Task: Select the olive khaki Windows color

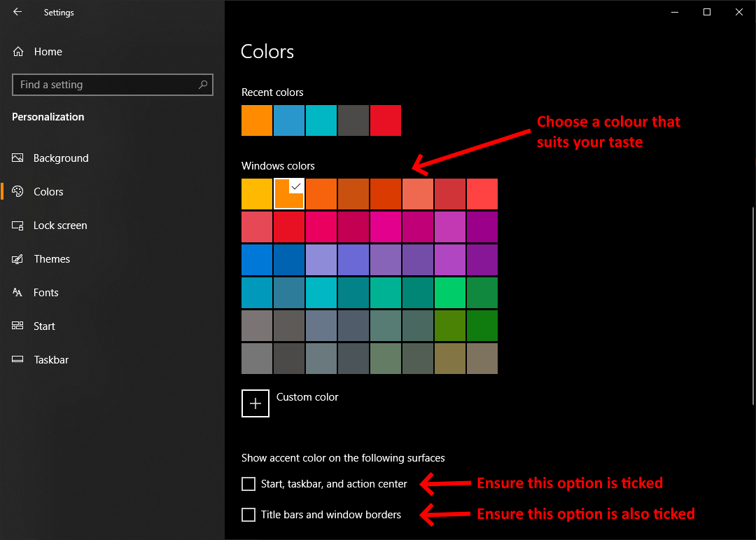Action: pyautogui.click(x=450, y=359)
